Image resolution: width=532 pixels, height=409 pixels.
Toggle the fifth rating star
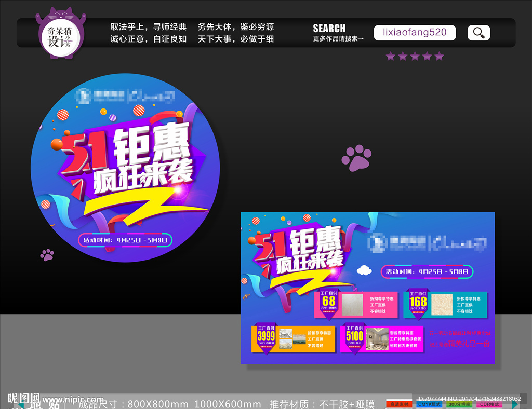pyautogui.click(x=439, y=56)
